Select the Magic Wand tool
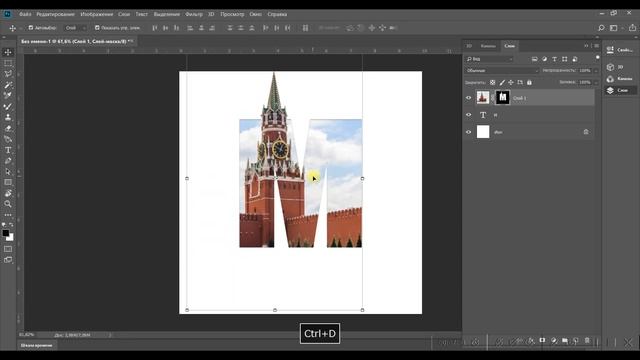Image resolution: width=640 pixels, height=360 pixels. (8, 85)
